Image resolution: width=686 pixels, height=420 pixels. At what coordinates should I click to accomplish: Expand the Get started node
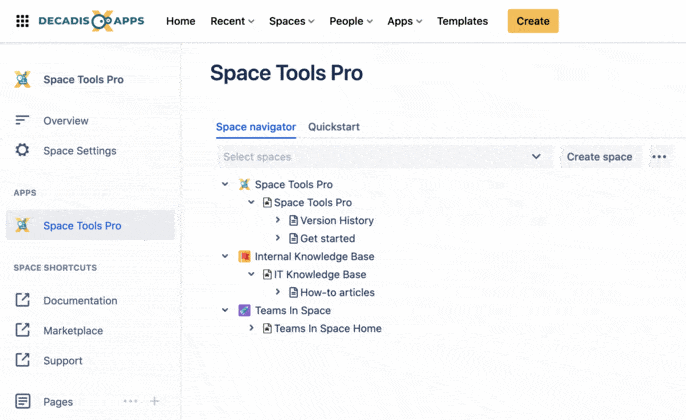click(278, 238)
